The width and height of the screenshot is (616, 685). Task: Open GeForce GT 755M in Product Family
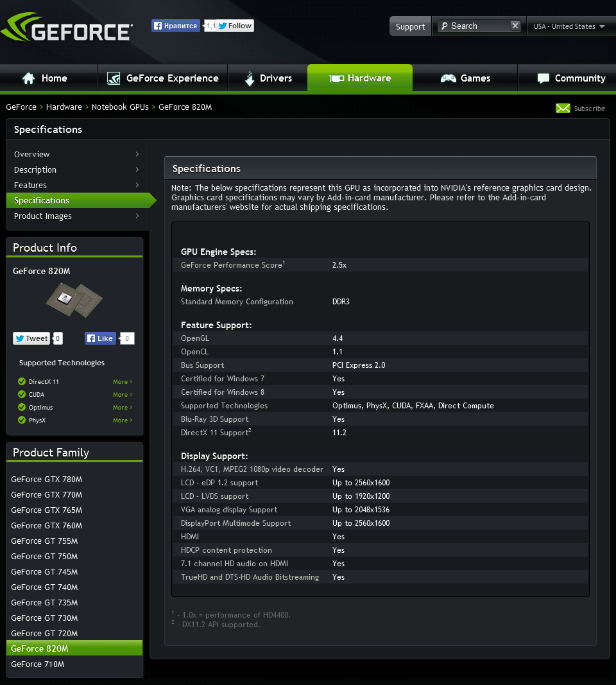pos(44,541)
